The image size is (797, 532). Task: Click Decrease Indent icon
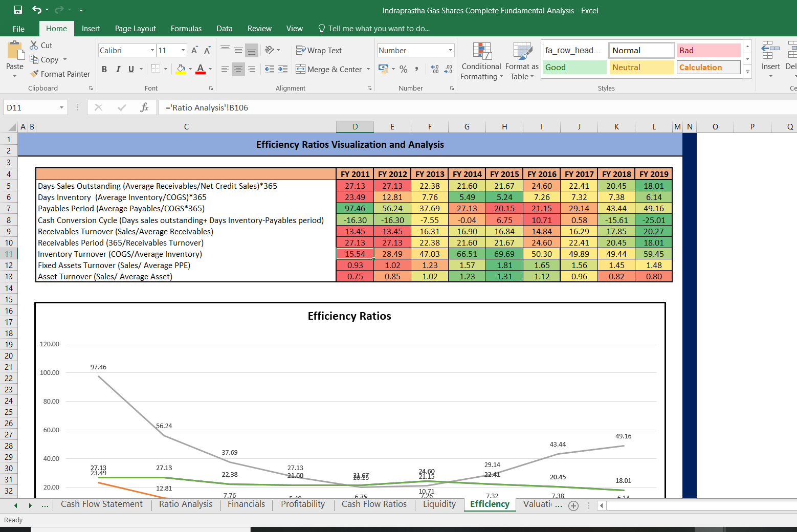click(269, 69)
